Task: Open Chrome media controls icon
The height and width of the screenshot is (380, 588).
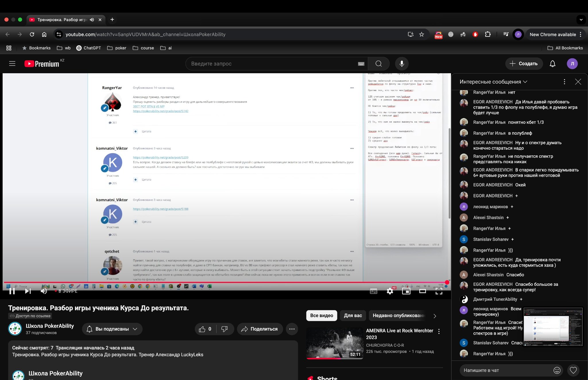Action: pyautogui.click(x=506, y=34)
